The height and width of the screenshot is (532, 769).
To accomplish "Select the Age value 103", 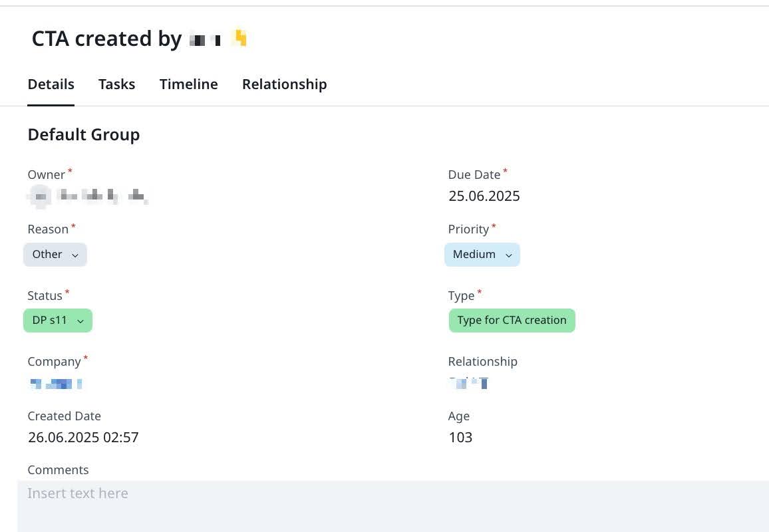I will [x=460, y=437].
